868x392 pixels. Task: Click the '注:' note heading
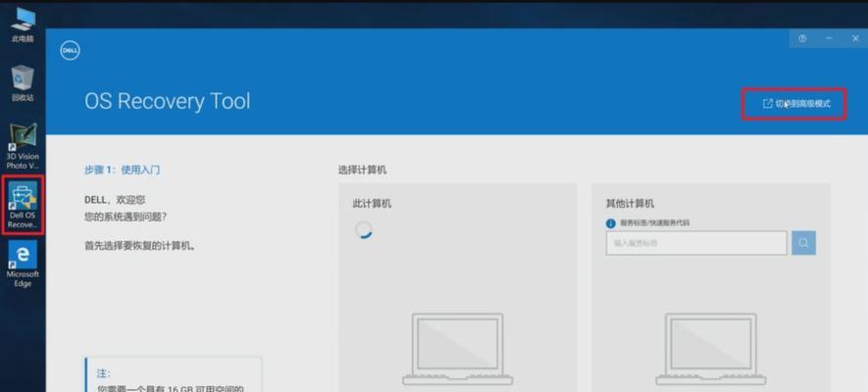coord(104,373)
